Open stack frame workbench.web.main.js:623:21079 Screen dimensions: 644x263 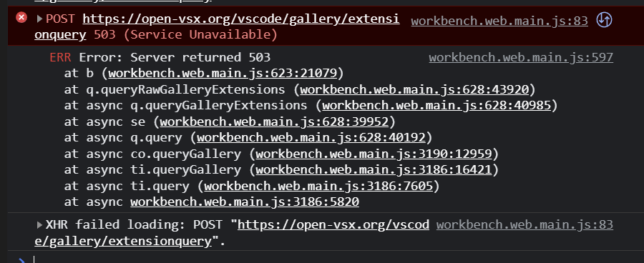pos(223,74)
